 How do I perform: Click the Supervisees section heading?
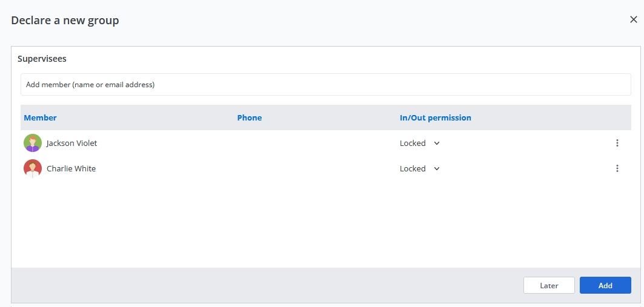coord(42,59)
